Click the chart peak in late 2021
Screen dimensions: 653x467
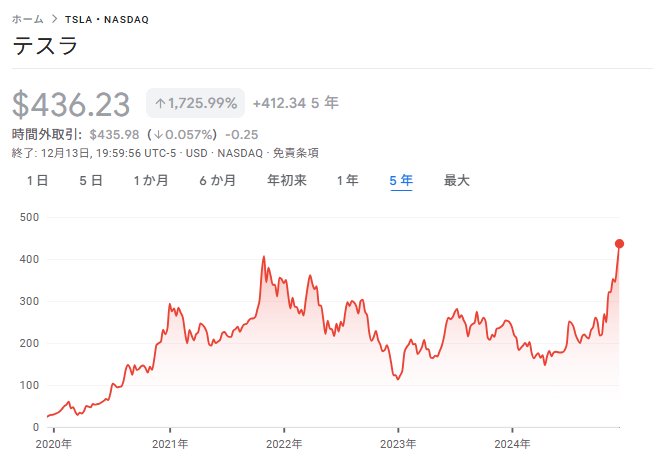click(264, 258)
